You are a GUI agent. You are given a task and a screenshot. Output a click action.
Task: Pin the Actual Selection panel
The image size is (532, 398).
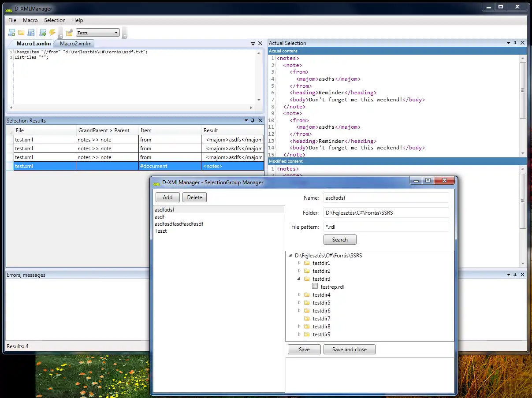coord(515,43)
